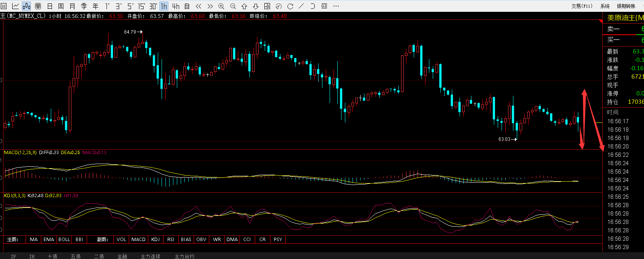Open the 主力合约 bottom tab
The height and width of the screenshot is (259, 644).
tap(184, 256)
